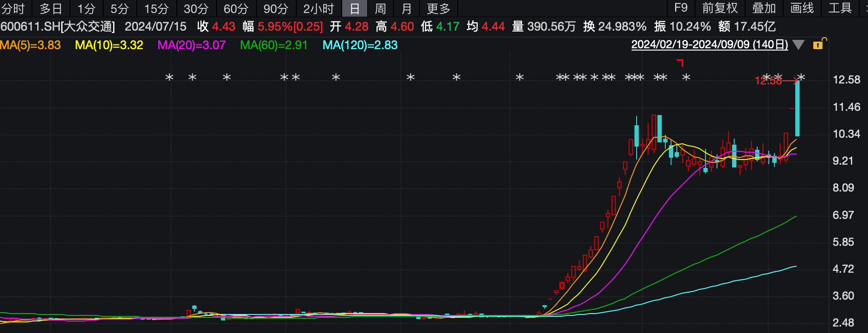This screenshot has width=868, height=333.
Task: Click the 600611.SH[大众交通] stock name
Action: pos(57,26)
